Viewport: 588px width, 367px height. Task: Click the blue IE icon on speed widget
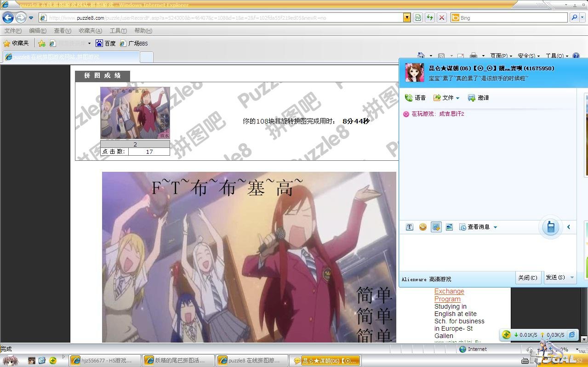tap(572, 335)
